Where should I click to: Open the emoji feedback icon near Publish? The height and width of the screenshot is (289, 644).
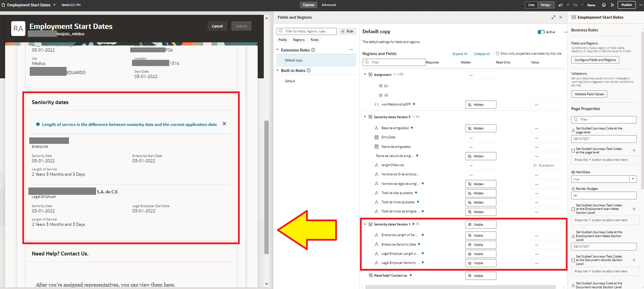[x=604, y=5]
